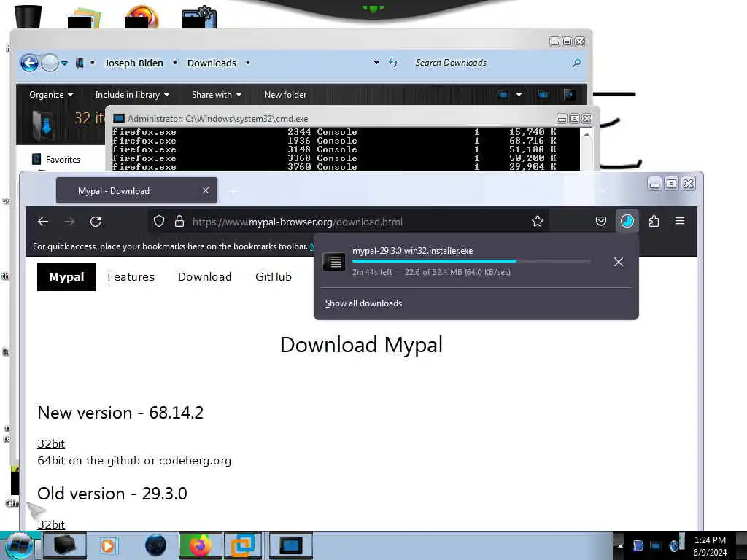Click the Explorer forward button
Viewport: 747px width, 560px height.
click(x=50, y=63)
